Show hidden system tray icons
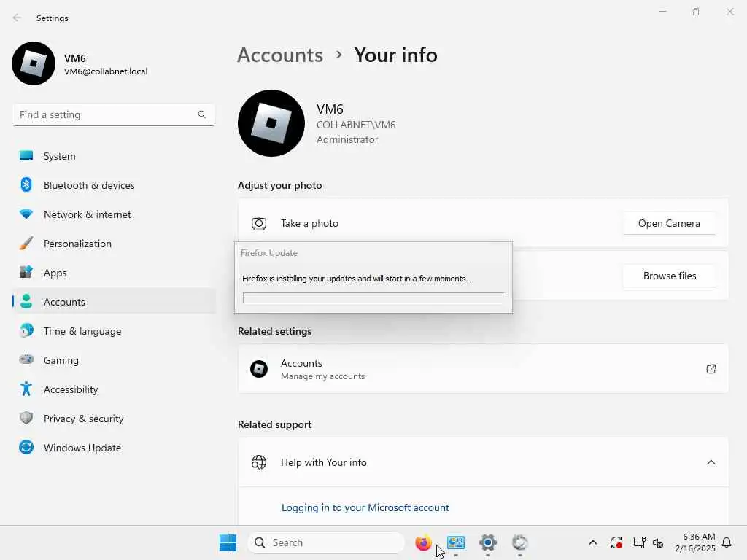This screenshot has height=560, width=747. 592,542
